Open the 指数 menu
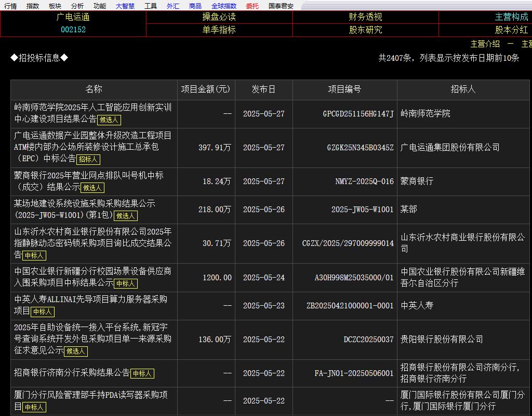The width and height of the screenshot is (532, 416). [33, 6]
